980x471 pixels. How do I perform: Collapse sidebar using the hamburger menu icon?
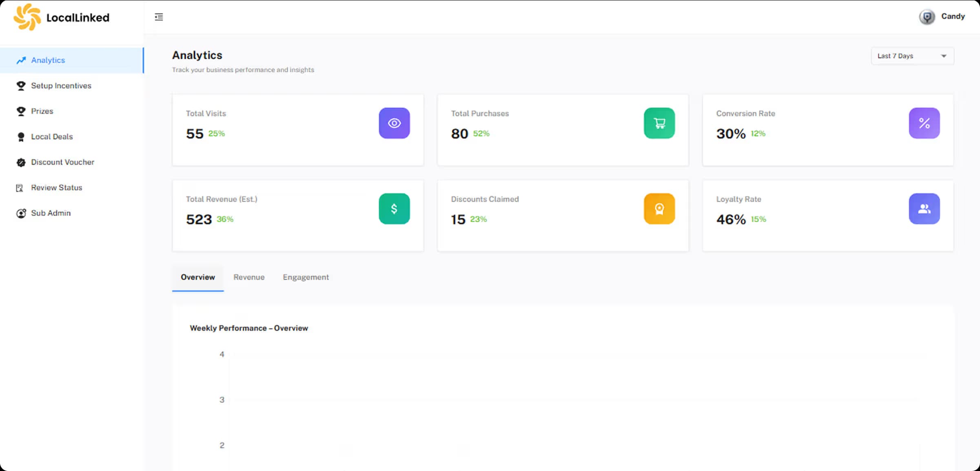159,17
